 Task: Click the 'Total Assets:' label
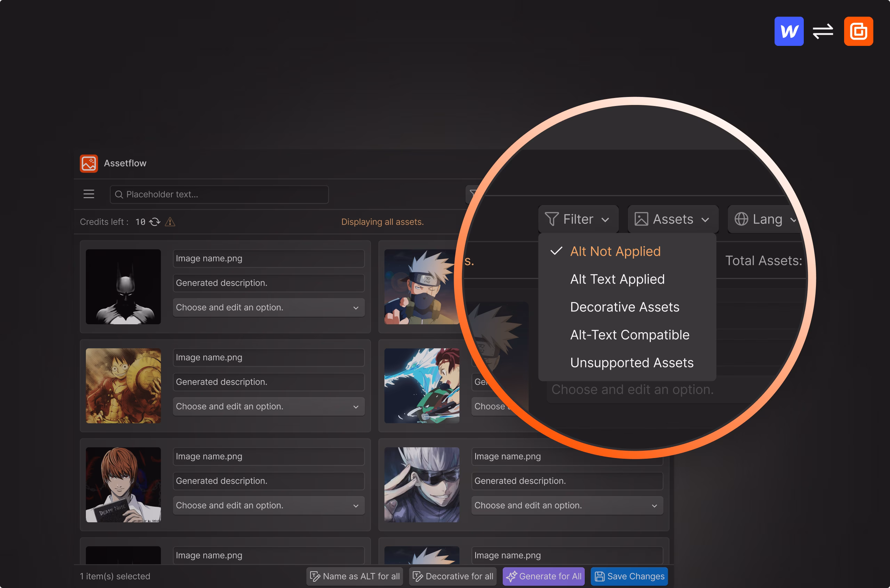(x=763, y=261)
